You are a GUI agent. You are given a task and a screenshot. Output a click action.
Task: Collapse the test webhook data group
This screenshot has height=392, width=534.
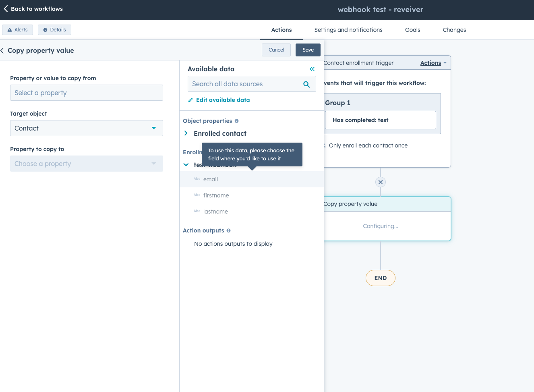coord(186,164)
